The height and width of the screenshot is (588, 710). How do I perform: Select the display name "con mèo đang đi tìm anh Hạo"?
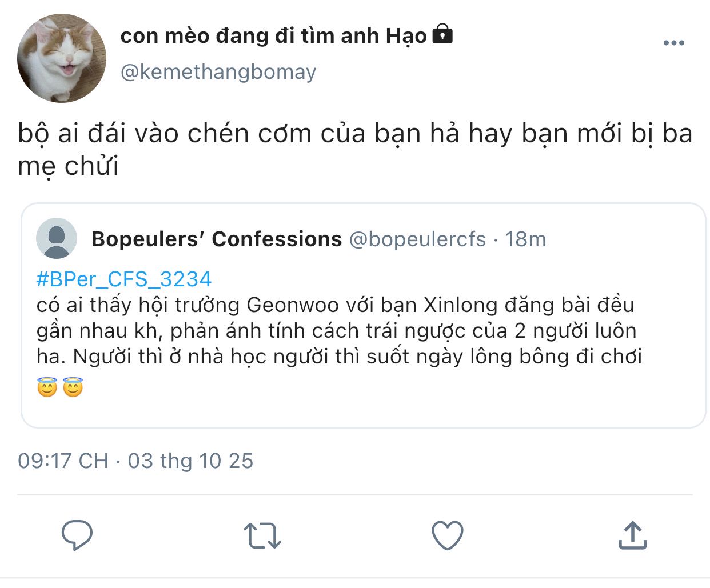point(273,35)
